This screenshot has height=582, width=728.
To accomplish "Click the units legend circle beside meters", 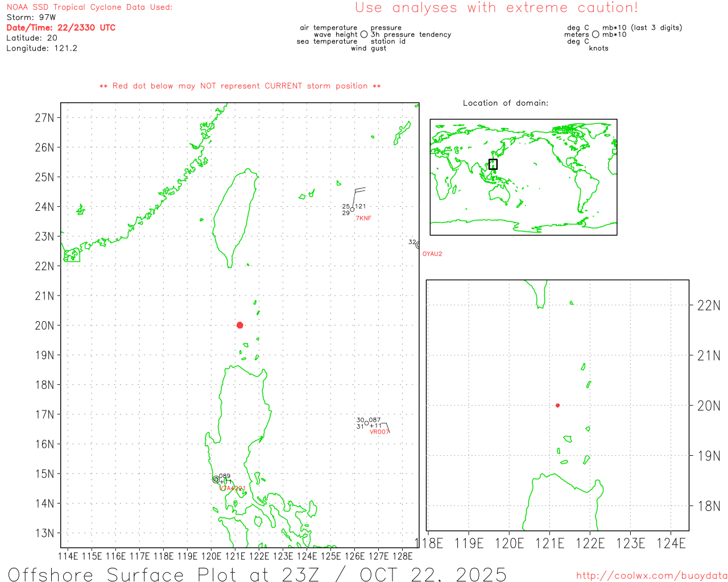I will click(595, 35).
